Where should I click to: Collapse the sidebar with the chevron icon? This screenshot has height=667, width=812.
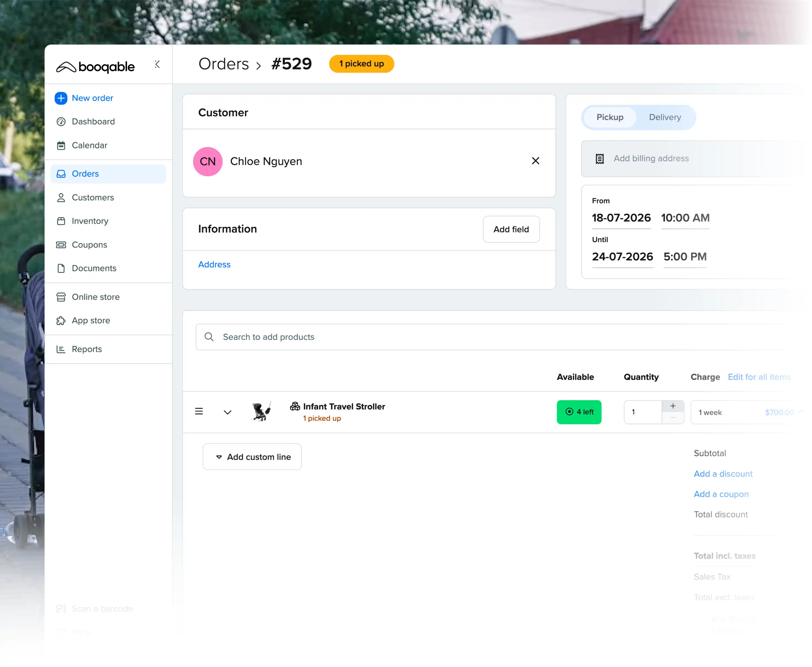157,64
